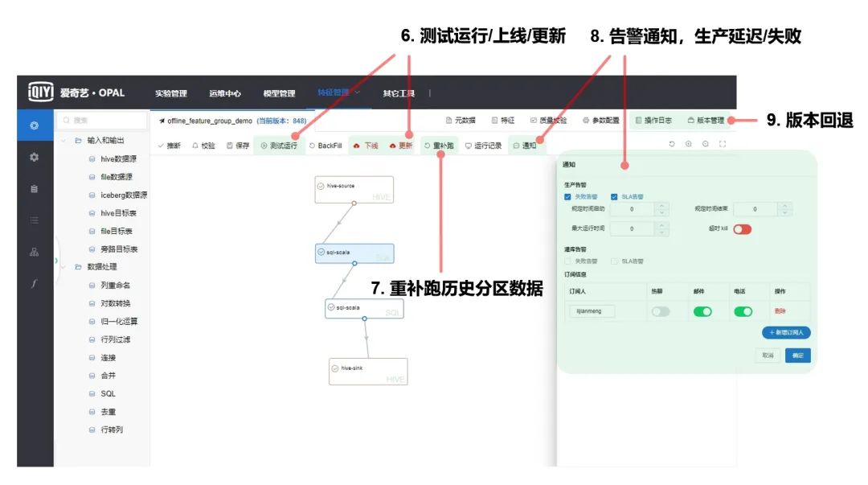This screenshot has height=485, width=868.
Task: Click the BackFill toolbar item
Action: click(x=325, y=146)
